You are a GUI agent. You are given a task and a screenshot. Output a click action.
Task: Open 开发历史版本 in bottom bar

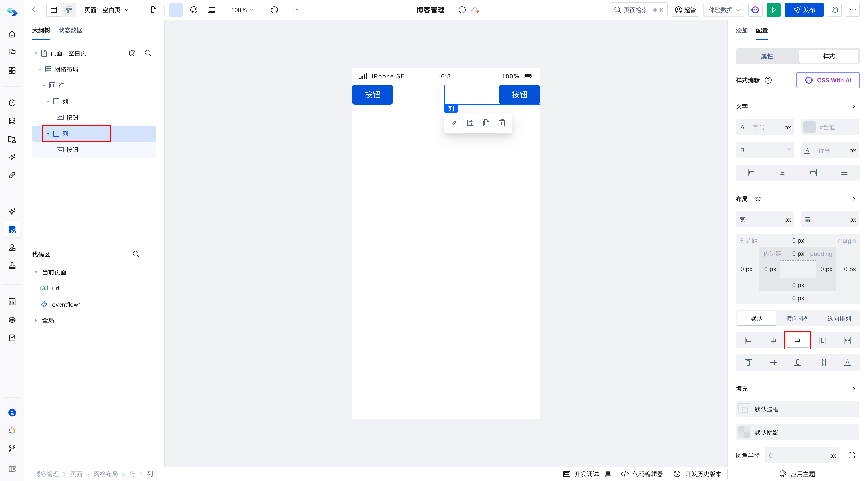tap(697, 474)
